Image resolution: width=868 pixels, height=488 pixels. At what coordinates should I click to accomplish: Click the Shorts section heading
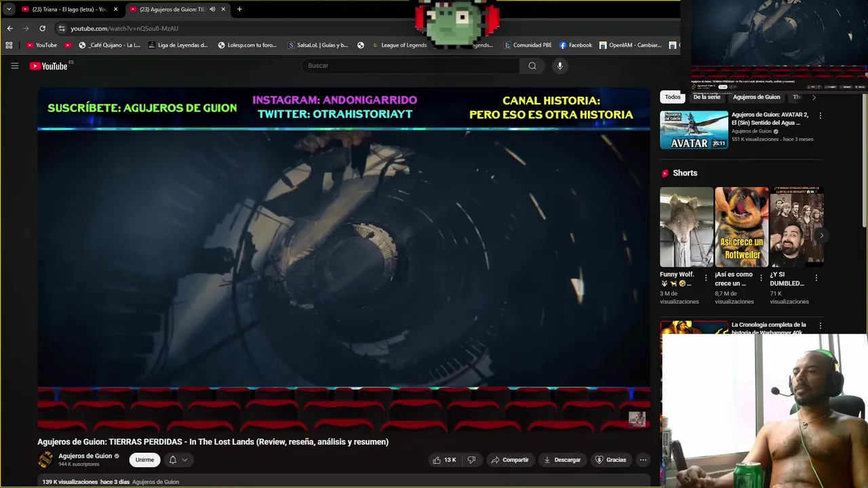(685, 173)
